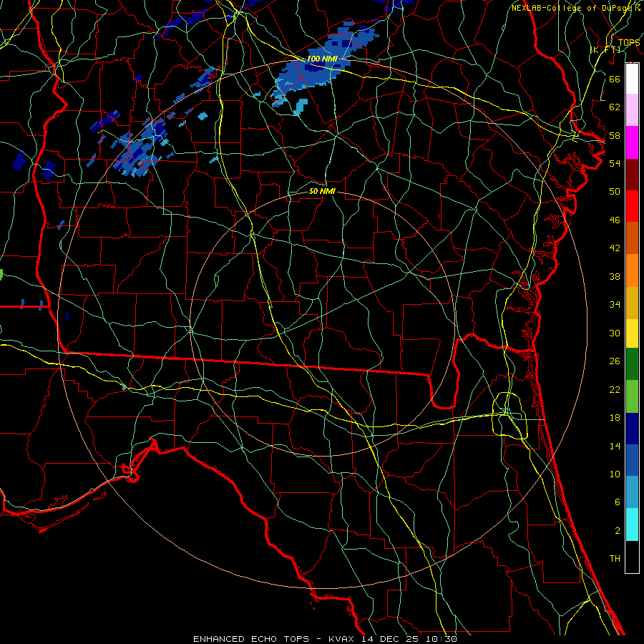
Task: Select the light pink legend swatch
Action: tap(632, 110)
